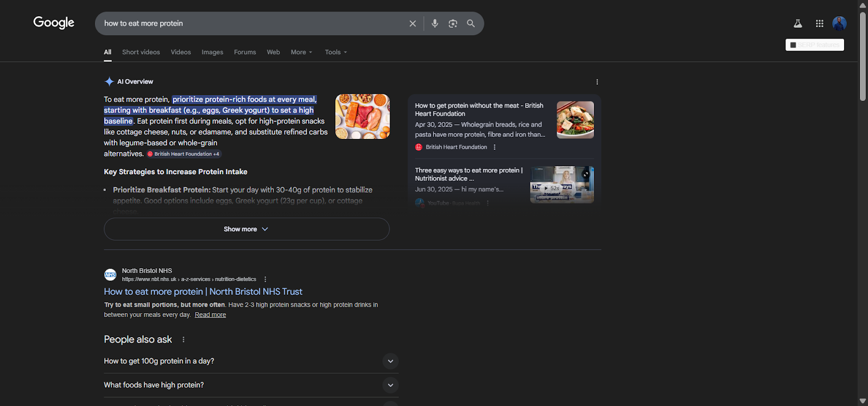Play the 52s video thumbnail
The image size is (868, 406).
562,185
